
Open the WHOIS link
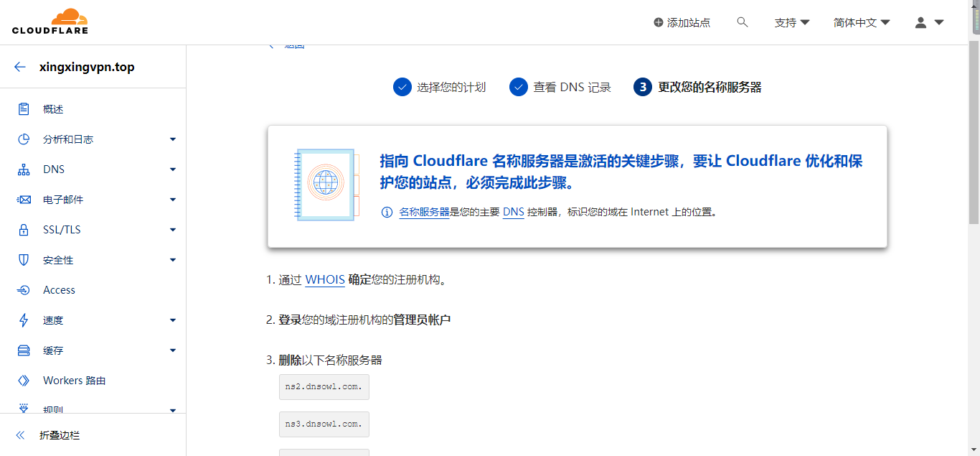[x=325, y=279]
